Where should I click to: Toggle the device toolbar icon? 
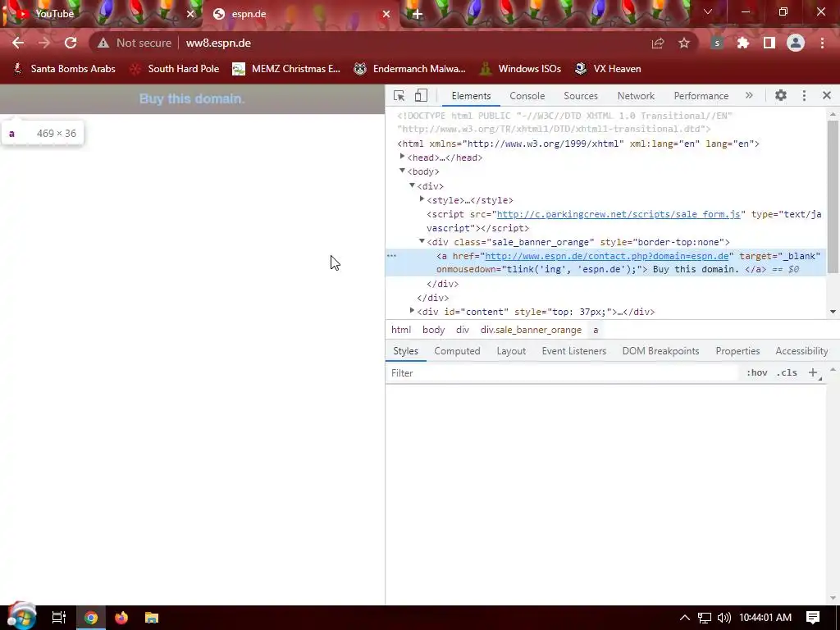coord(421,95)
